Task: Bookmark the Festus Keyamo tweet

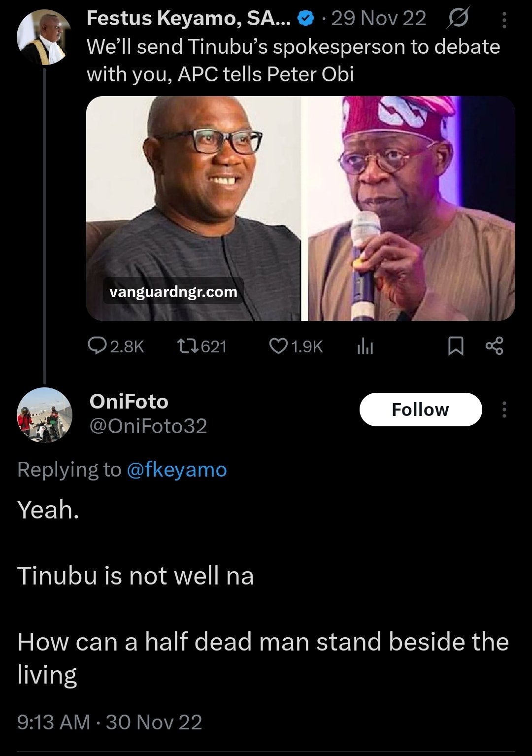Action: pos(456,346)
